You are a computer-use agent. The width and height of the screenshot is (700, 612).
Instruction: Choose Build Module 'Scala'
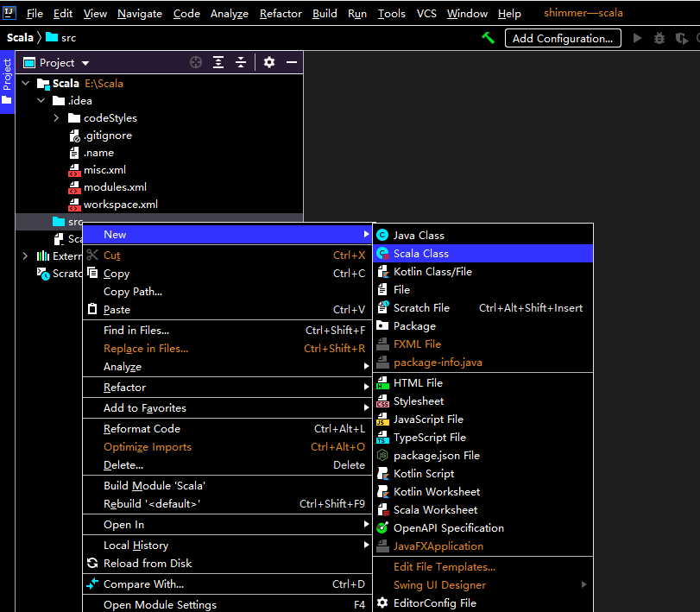227,486
